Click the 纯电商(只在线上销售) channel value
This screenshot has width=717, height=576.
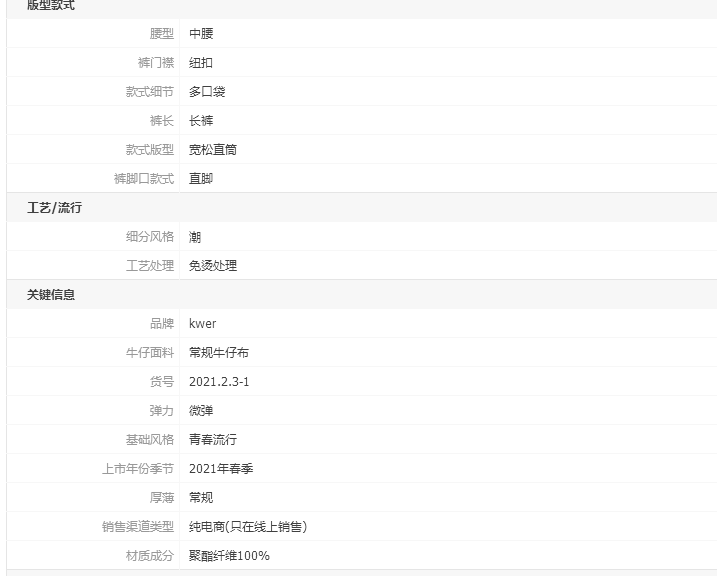pos(247,527)
